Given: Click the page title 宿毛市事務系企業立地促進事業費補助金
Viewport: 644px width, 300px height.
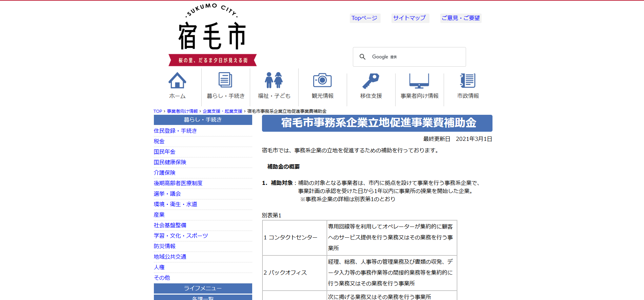Looking at the screenshot, I should [x=377, y=123].
